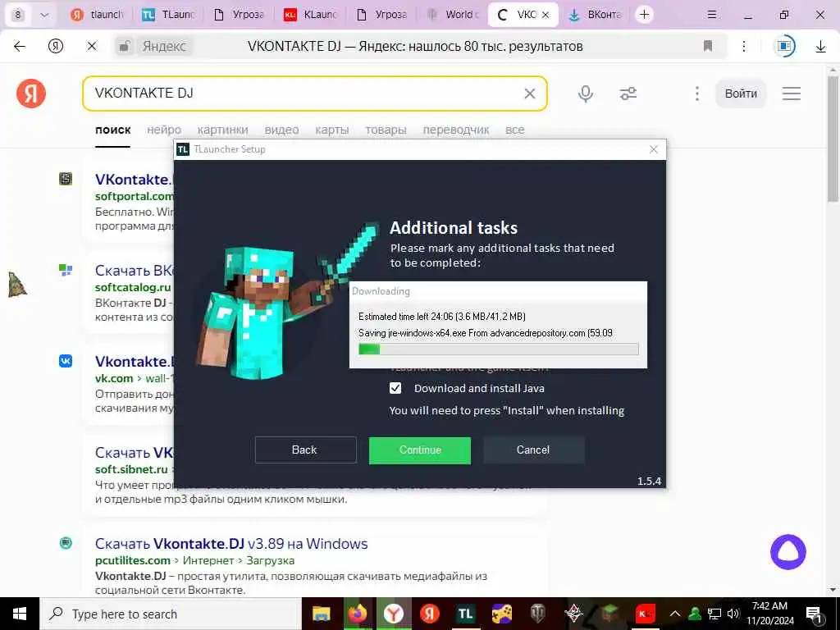Click the Windows Start button
The width and height of the screenshot is (840, 630).
[x=20, y=614]
